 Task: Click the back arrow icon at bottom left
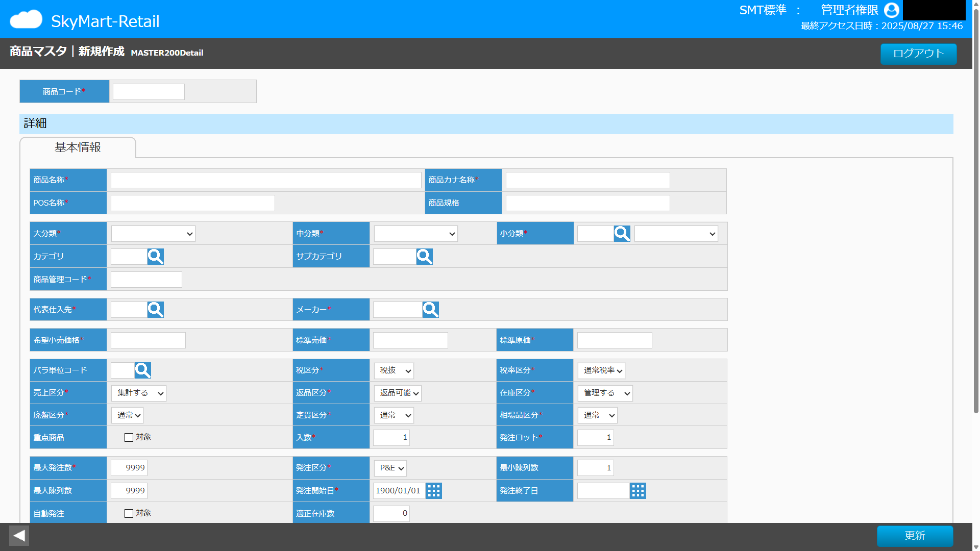19,536
